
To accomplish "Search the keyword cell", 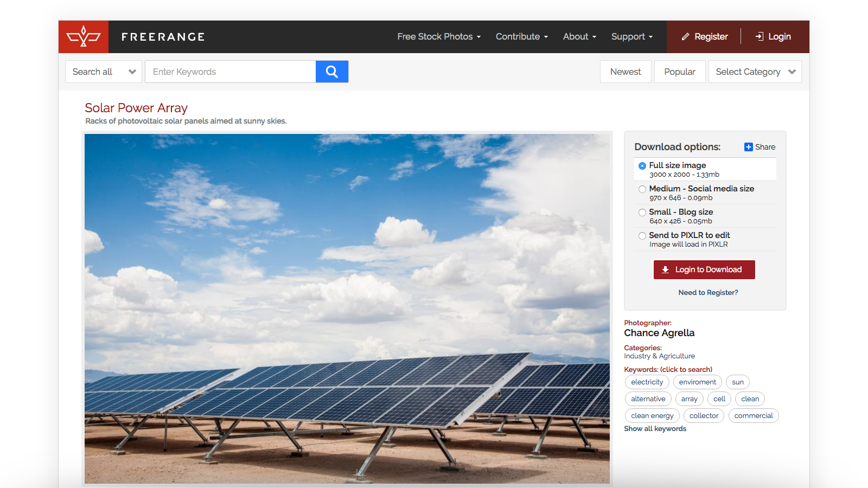I will [719, 399].
